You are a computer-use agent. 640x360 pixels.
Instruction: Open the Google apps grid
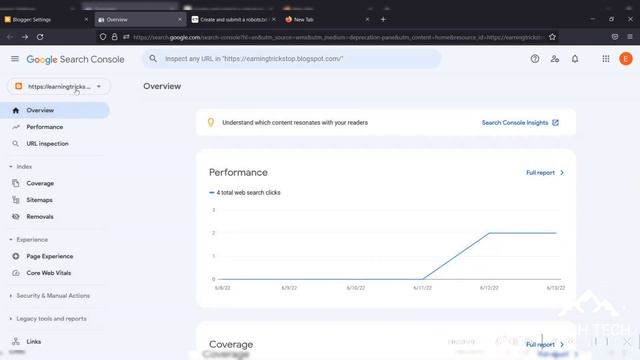point(606,59)
